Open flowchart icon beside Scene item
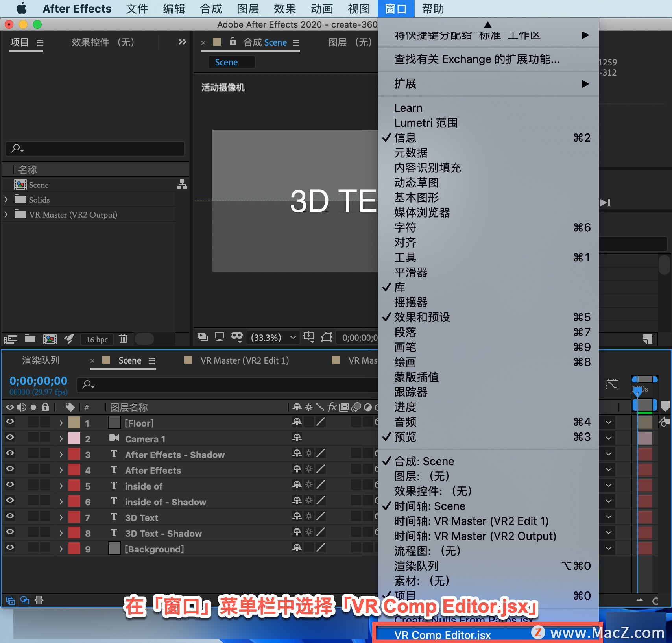Screen dimensions: 672x643 pos(182,184)
